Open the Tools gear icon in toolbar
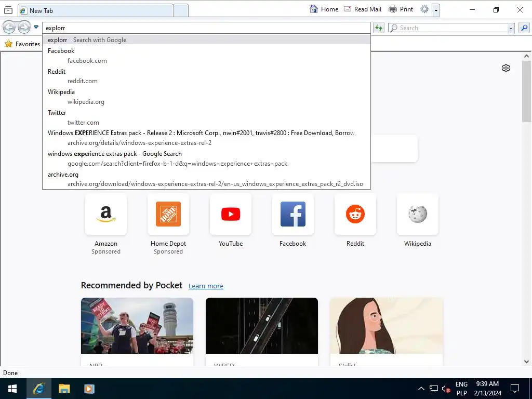This screenshot has width=532, height=399. [424, 9]
